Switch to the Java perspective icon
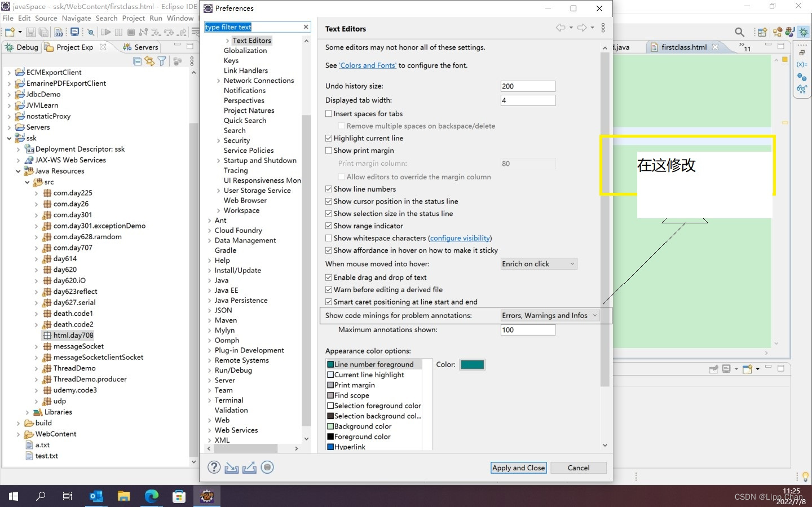This screenshot has width=812, height=507. (x=790, y=32)
